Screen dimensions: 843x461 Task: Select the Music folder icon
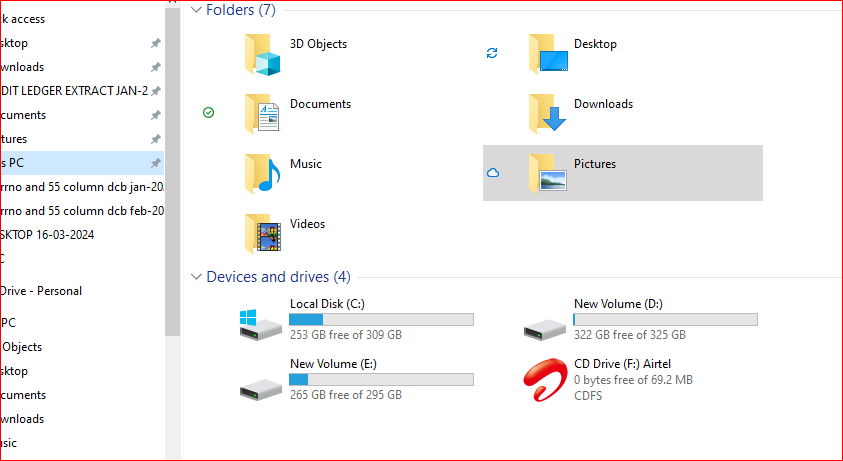coord(263,174)
